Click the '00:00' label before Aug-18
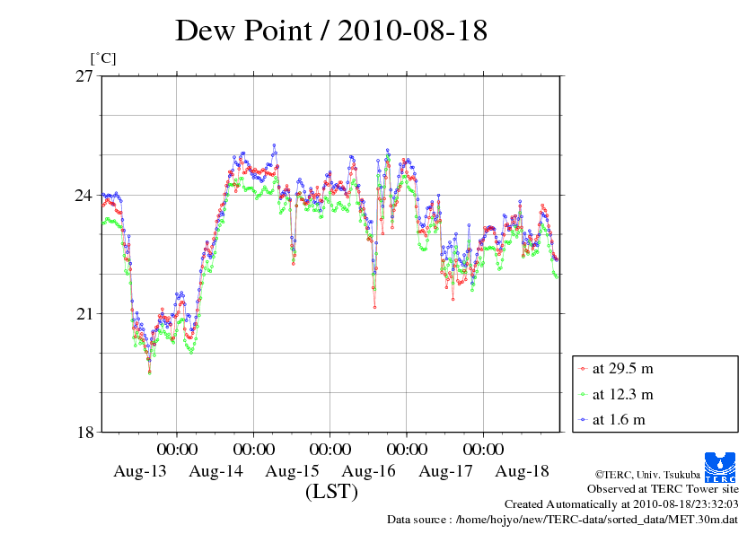The height and width of the screenshot is (534, 756). pyautogui.click(x=483, y=449)
